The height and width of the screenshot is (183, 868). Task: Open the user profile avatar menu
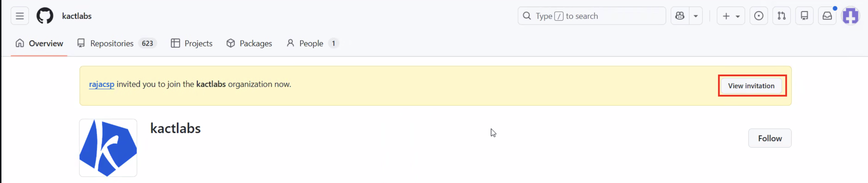[850, 16]
